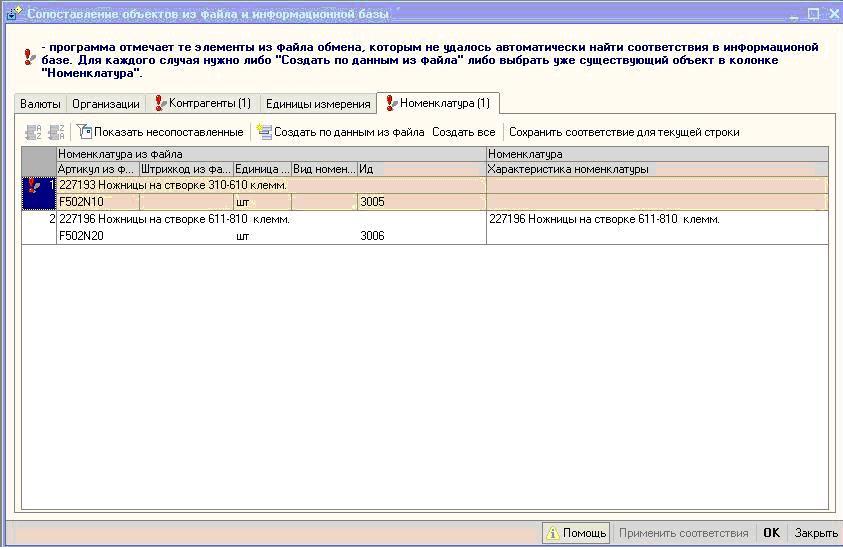Viewport: 843px width, 550px height.
Task: Open the Организации tab
Action: click(x=106, y=104)
